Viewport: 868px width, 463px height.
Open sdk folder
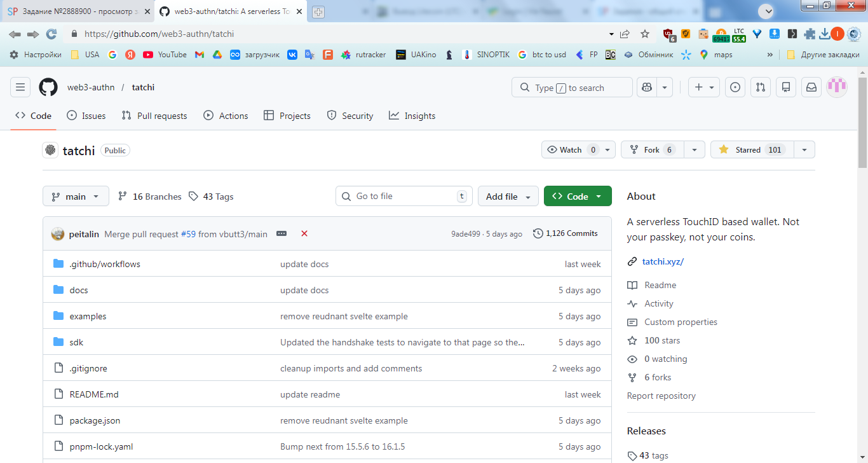click(x=77, y=342)
